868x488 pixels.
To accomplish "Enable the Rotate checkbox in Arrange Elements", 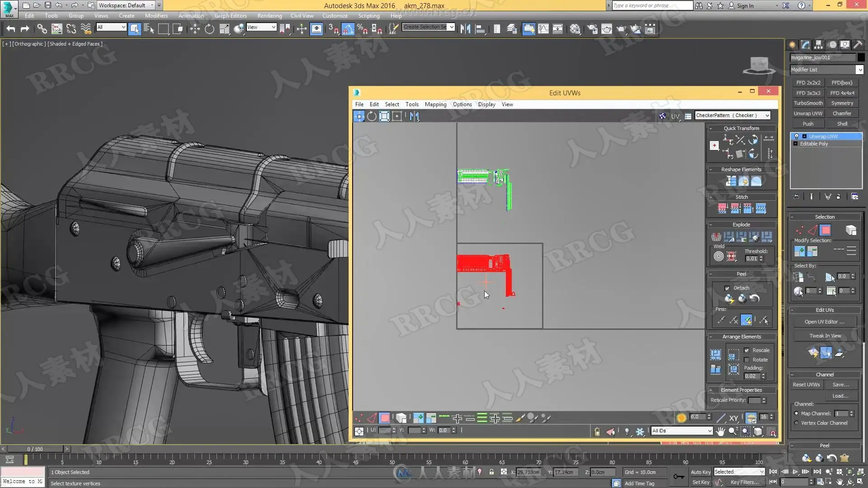I will [747, 360].
